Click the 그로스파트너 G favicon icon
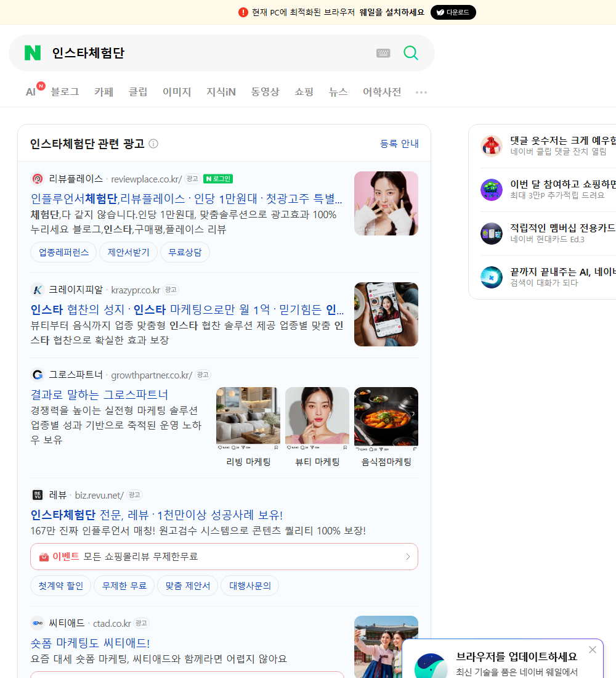This screenshot has width=616, height=678. (x=38, y=375)
